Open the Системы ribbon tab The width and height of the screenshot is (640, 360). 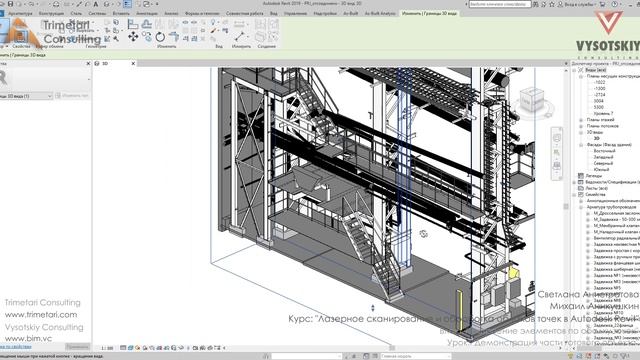[x=97, y=13]
